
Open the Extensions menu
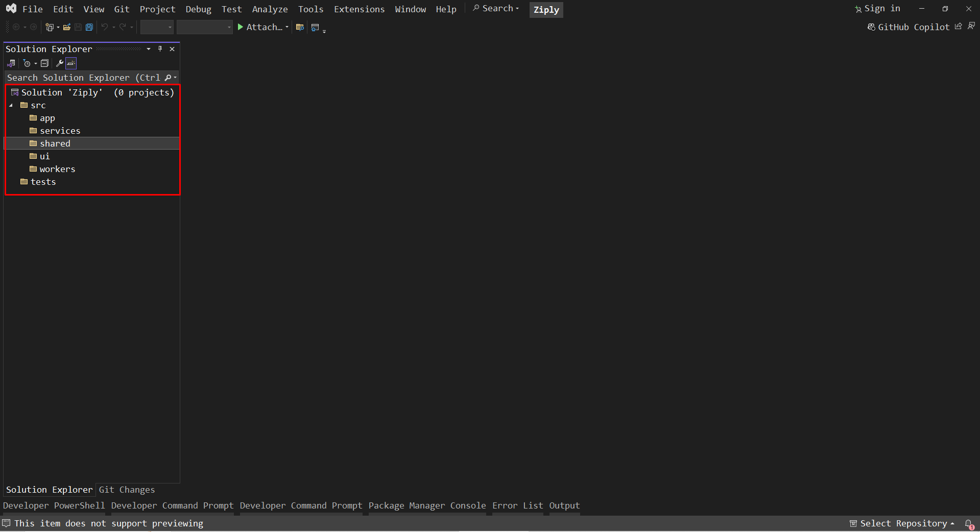(x=359, y=9)
